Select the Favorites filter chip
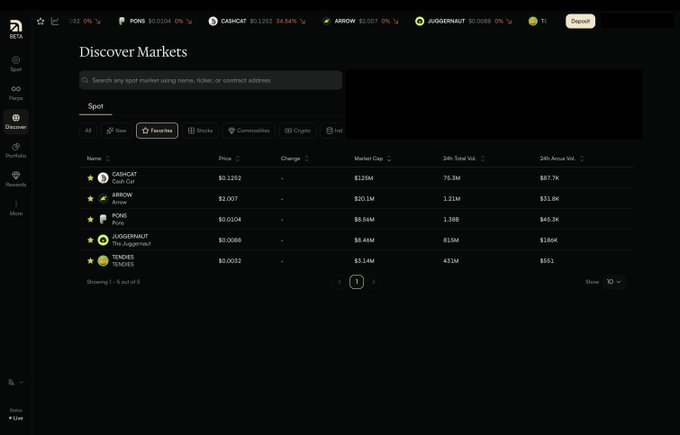Screen dimensions: 680x435 (x=157, y=131)
